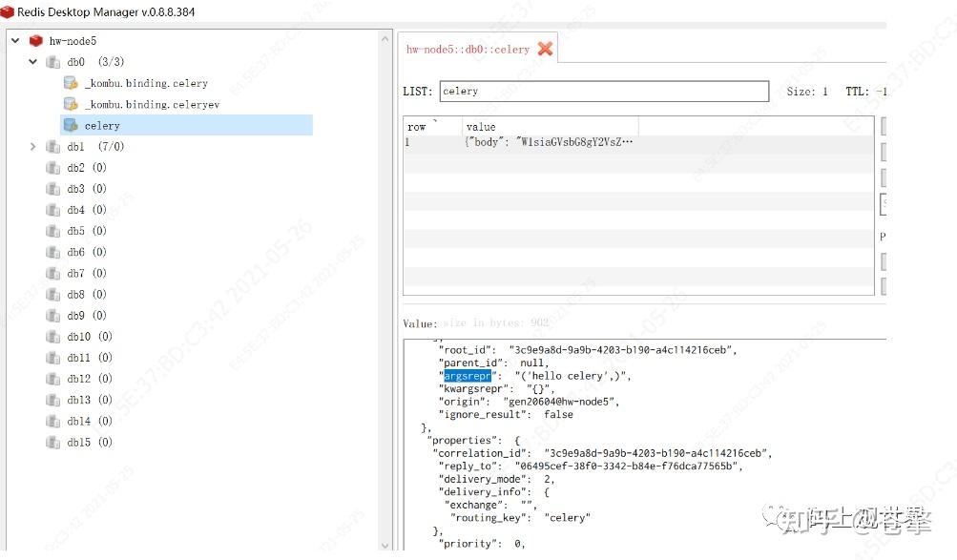Click the db5 database icon

53,231
